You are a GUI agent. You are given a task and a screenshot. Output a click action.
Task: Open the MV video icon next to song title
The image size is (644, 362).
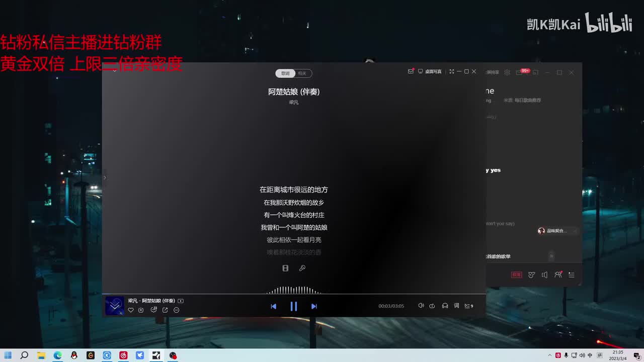[181, 301]
